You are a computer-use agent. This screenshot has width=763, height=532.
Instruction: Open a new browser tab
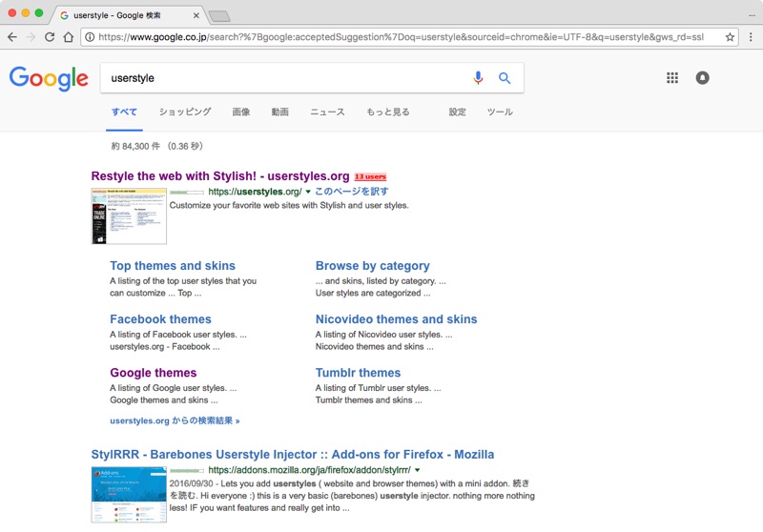pyautogui.click(x=219, y=16)
